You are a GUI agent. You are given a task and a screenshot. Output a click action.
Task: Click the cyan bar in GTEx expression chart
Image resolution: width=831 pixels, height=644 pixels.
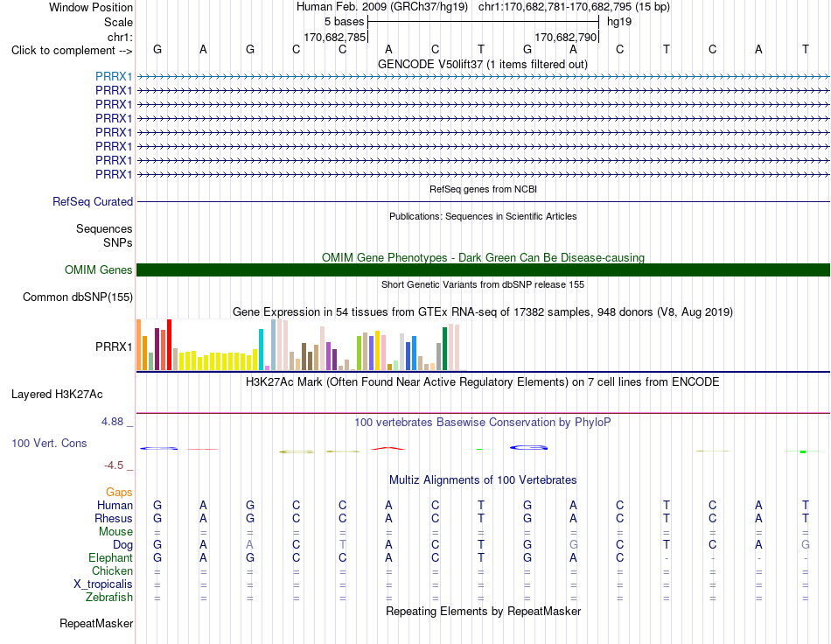261,349
